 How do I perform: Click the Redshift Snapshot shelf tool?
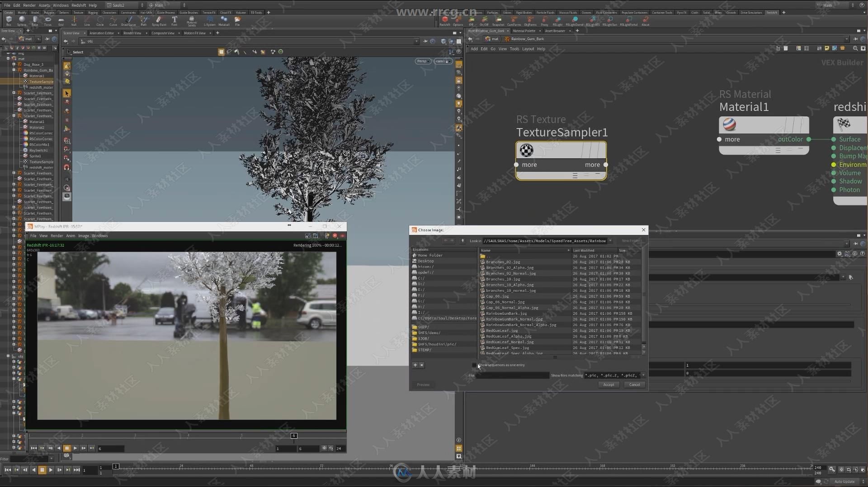pyautogui.click(x=498, y=21)
